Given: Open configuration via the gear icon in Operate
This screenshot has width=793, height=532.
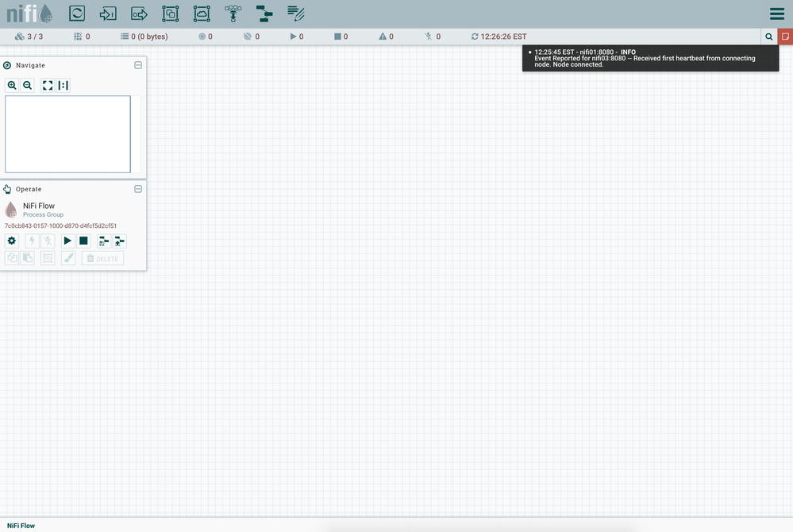Looking at the screenshot, I should click(x=12, y=241).
